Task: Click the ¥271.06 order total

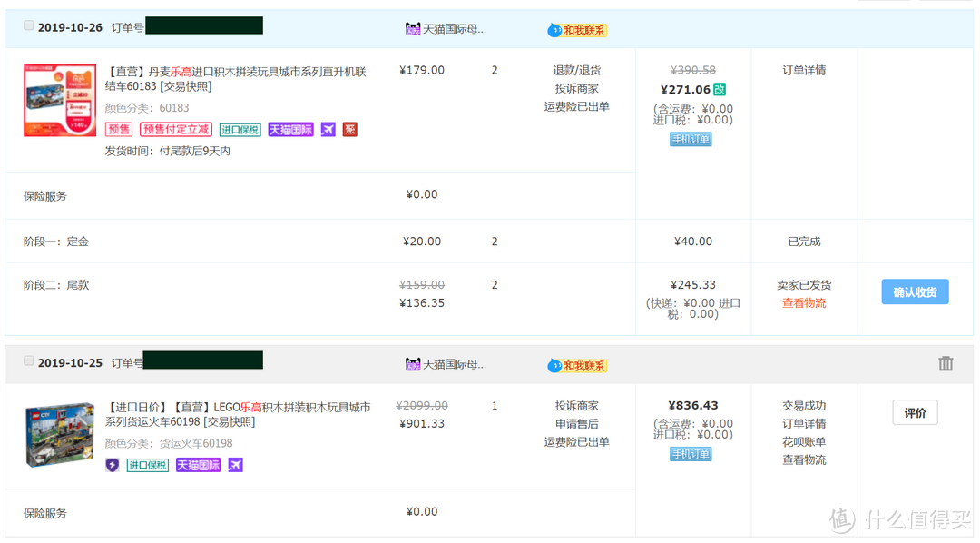Action: pos(685,90)
